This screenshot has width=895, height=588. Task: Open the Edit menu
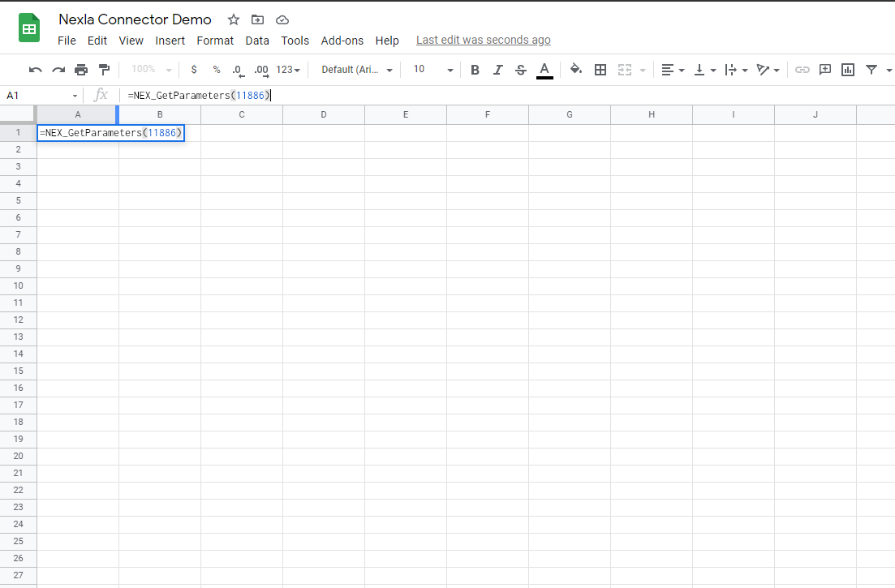click(x=97, y=41)
